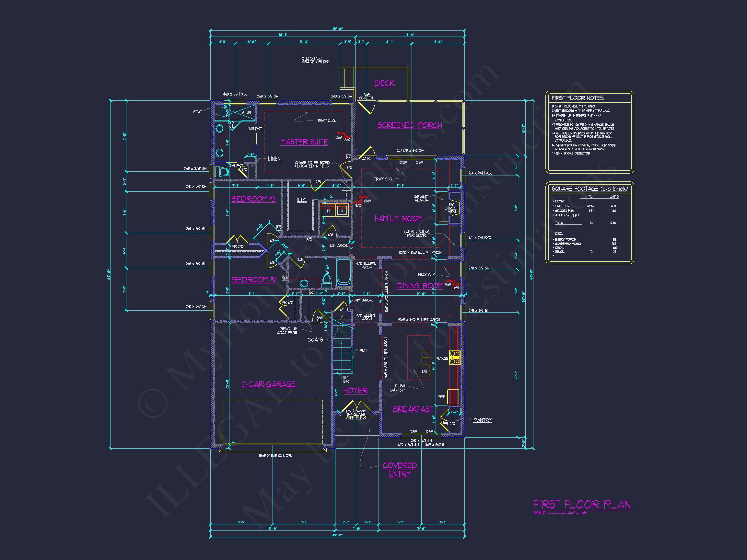747x560 pixels.
Task: Click the FIRST FLOOR PLAN title
Action: tap(582, 504)
